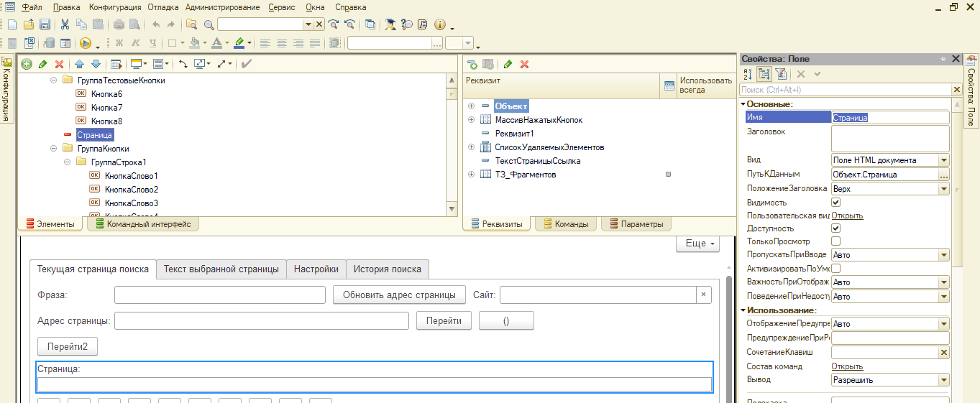Click the green add element icon

27,64
